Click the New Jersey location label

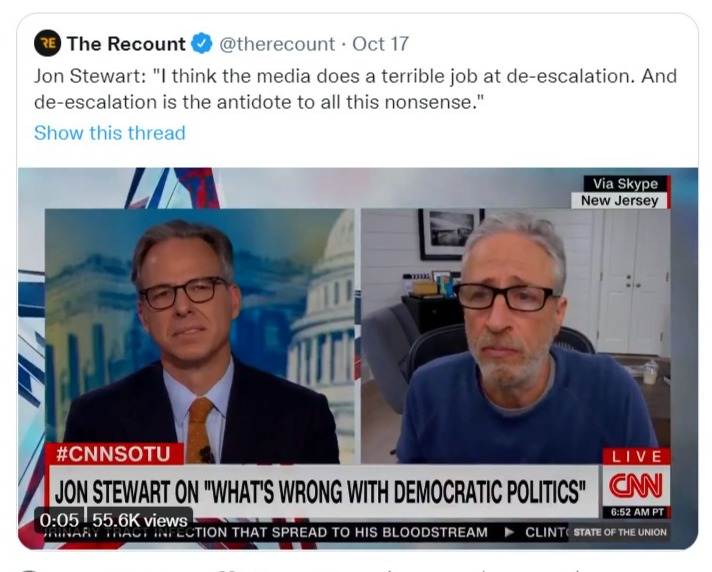(x=619, y=200)
